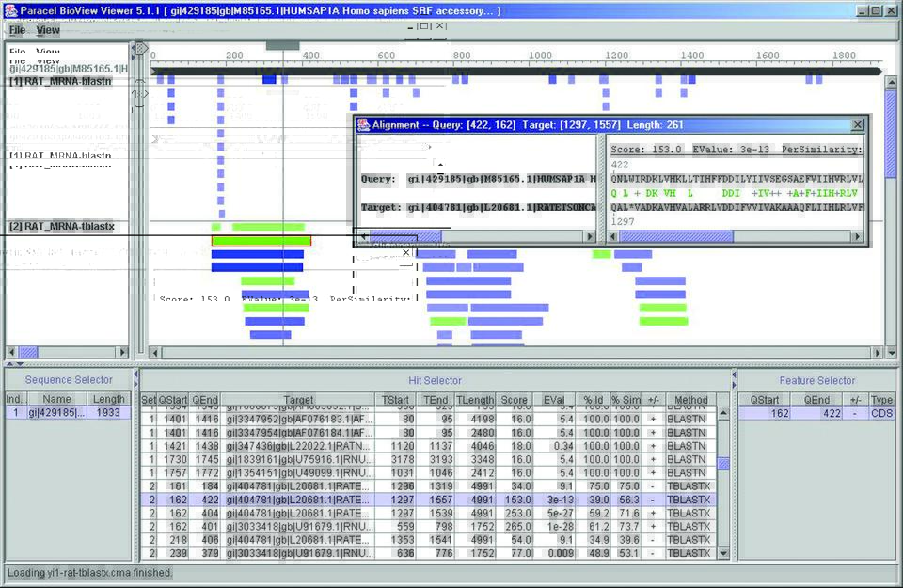Sort hits by the EVal column header
The width and height of the screenshot is (903, 588).
552,400
